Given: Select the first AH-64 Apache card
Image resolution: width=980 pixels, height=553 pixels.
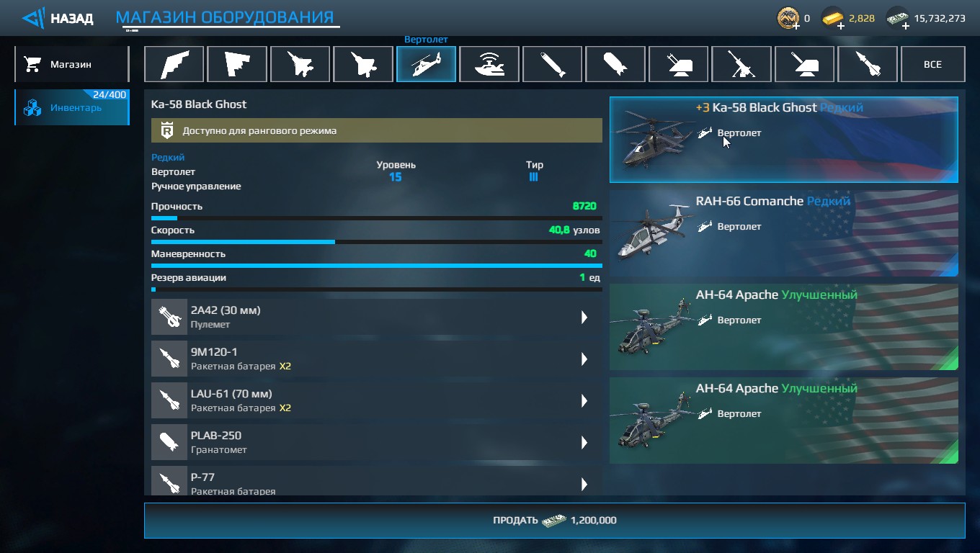Looking at the screenshot, I should [784, 327].
